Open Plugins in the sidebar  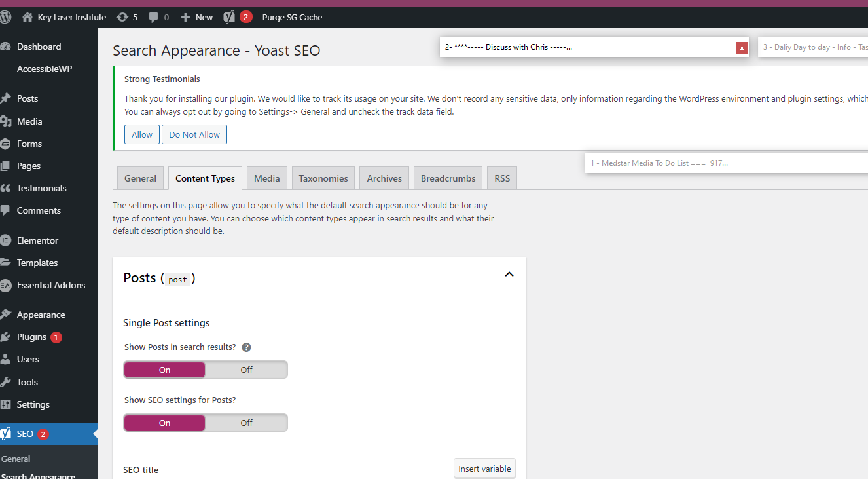click(31, 337)
